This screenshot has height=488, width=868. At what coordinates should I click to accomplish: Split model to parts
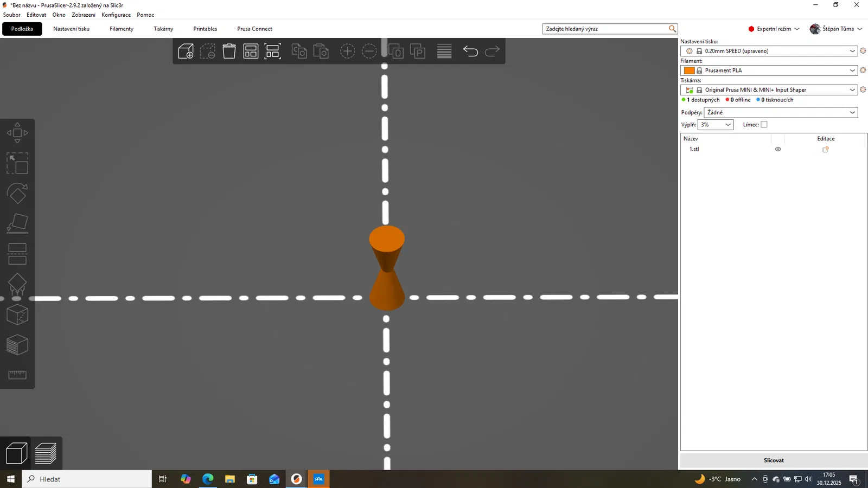click(418, 51)
